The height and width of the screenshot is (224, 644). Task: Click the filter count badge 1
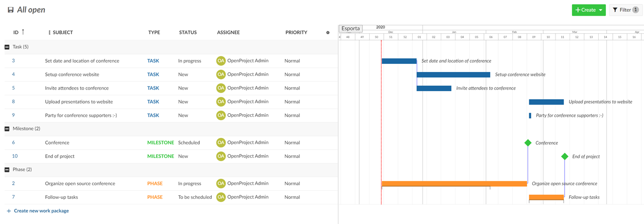[635, 10]
